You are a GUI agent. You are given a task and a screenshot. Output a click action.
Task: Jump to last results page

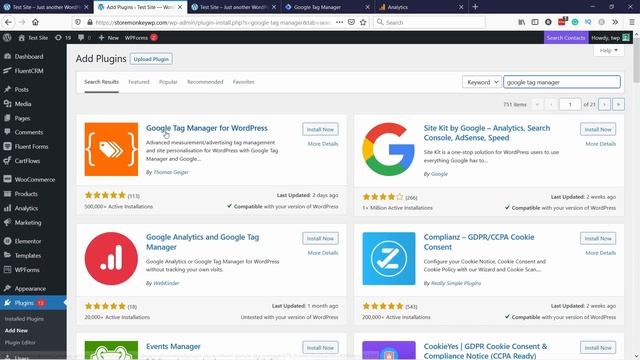tap(618, 104)
